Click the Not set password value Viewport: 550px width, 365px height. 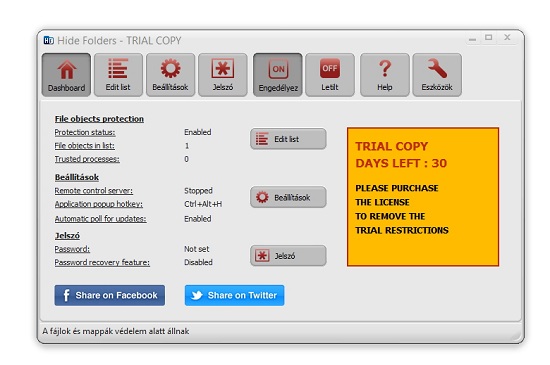pyautogui.click(x=196, y=249)
